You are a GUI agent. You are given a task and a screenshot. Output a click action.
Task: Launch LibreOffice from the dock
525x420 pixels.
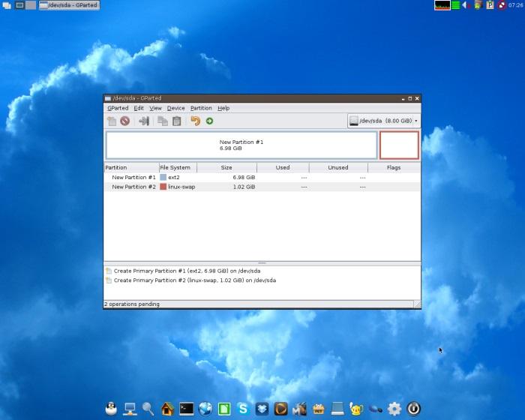[224, 409]
